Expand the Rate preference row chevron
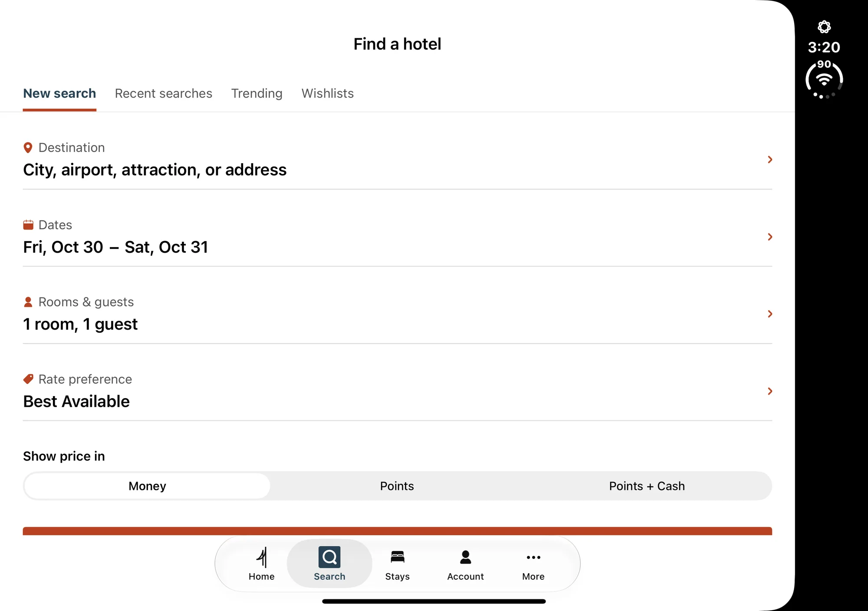Viewport: 868px width, 611px height. tap(770, 391)
